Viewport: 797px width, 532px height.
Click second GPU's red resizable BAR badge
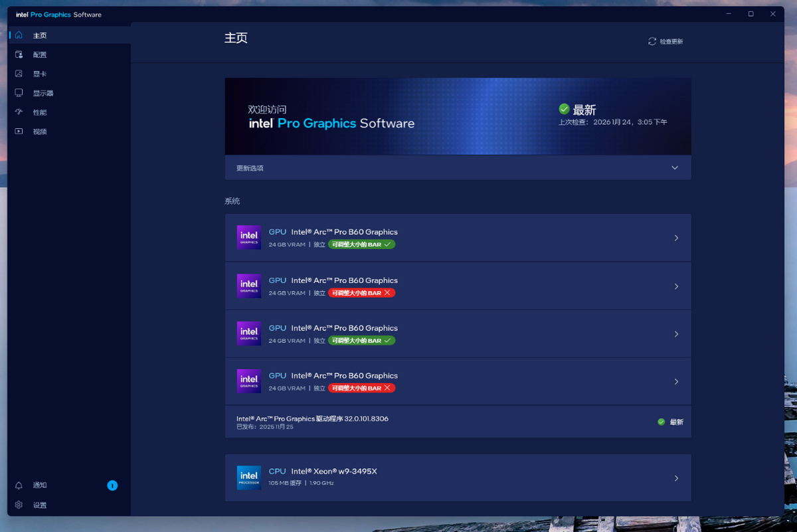click(x=362, y=293)
